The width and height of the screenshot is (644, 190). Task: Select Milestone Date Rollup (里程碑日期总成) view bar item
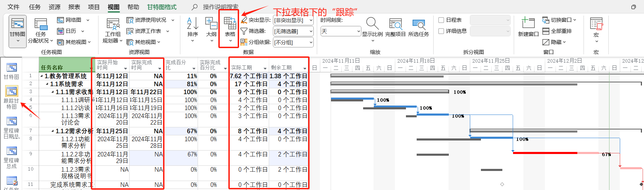pyautogui.click(x=11, y=127)
